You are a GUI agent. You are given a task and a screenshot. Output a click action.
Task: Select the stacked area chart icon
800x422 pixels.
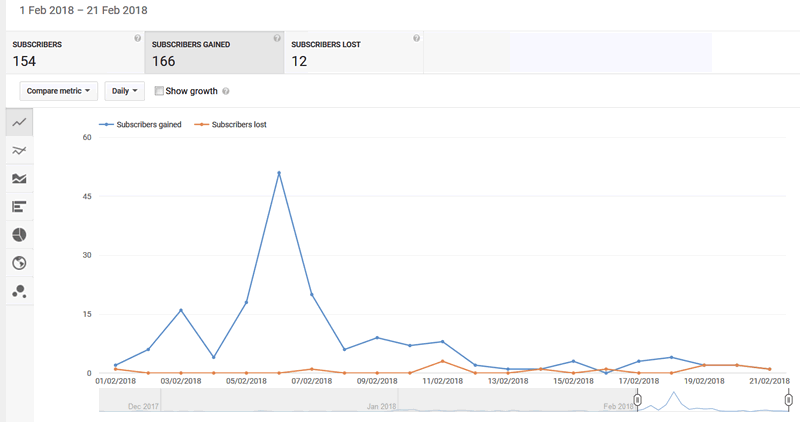tap(19, 178)
